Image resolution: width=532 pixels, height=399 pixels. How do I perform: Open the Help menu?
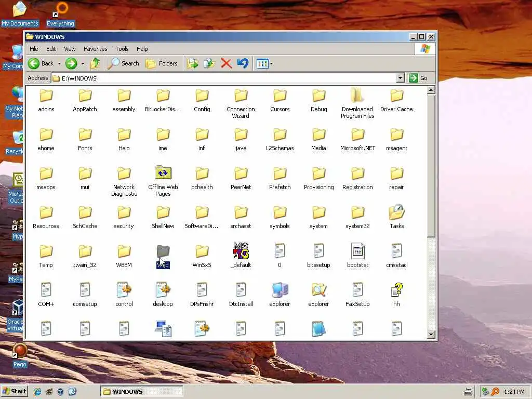tap(142, 49)
